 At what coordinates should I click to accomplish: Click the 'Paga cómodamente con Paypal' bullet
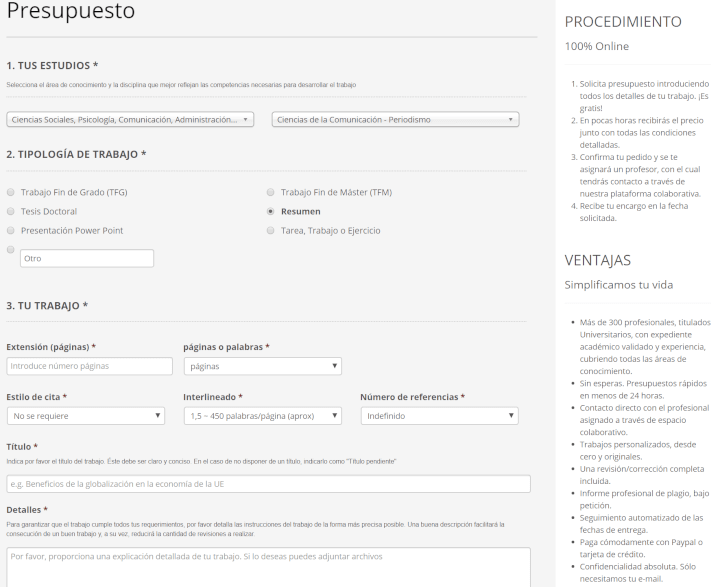[641, 548]
